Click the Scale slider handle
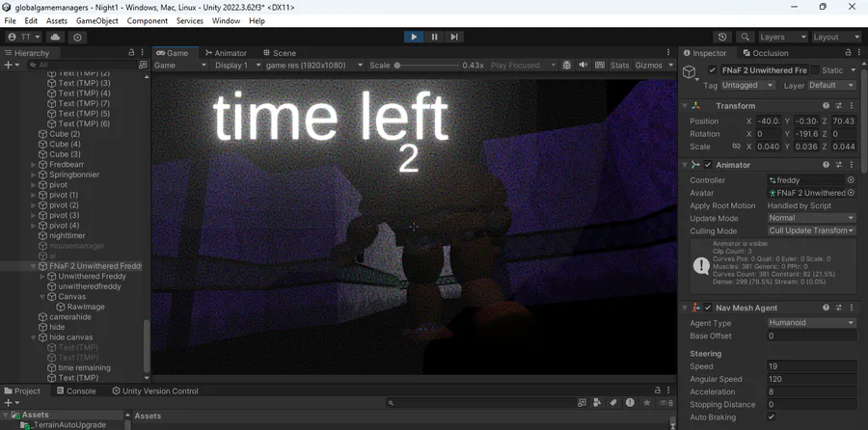The width and height of the screenshot is (868, 430). 397,66
